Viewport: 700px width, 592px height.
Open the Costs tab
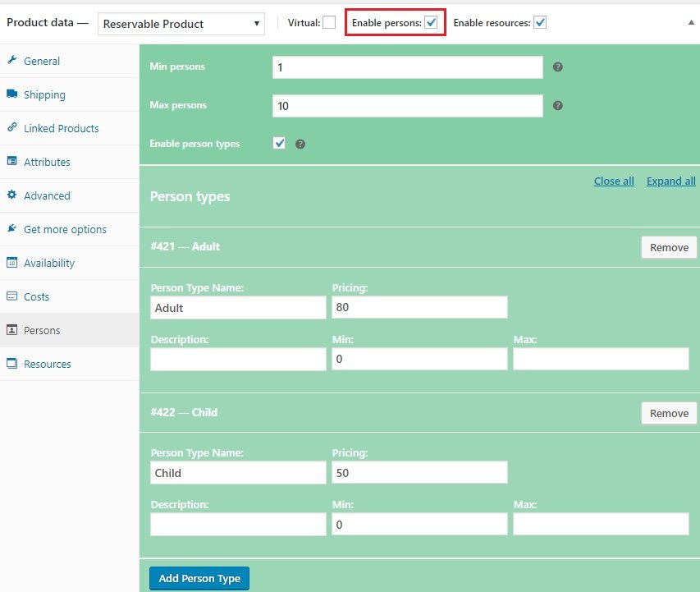coord(36,296)
